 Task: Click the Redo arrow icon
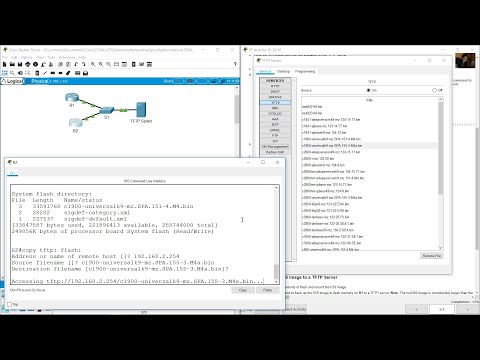click(84, 64)
